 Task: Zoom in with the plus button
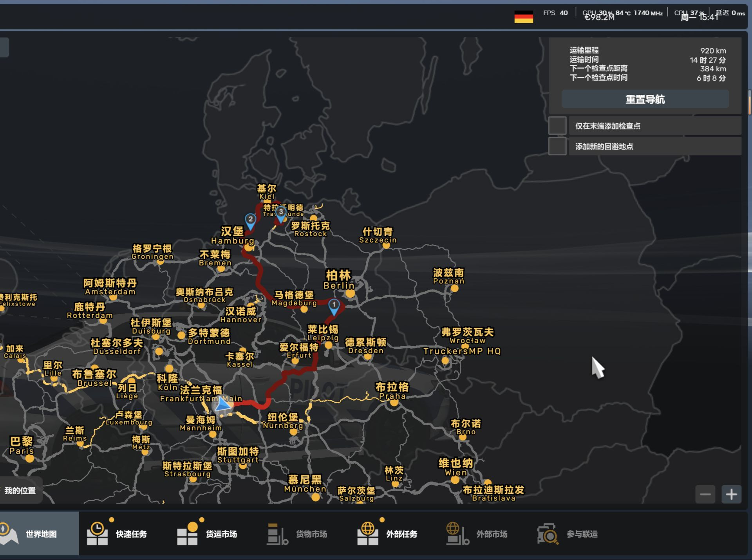(x=731, y=494)
